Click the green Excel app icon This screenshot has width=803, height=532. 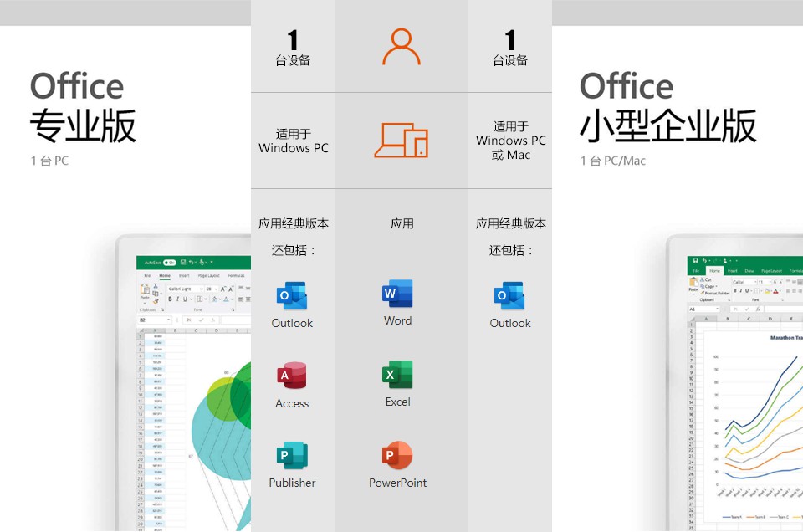[397, 374]
